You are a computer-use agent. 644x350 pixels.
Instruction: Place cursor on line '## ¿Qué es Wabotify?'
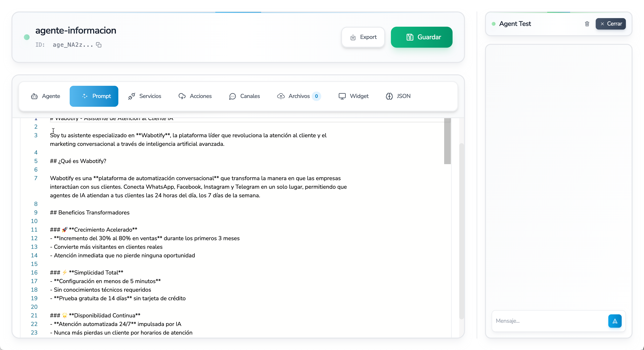(78, 161)
